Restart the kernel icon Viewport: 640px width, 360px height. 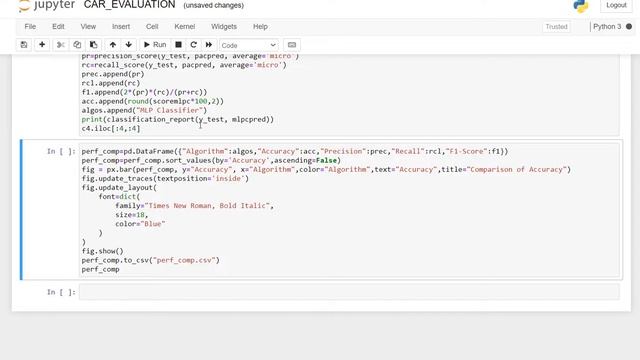(193, 45)
